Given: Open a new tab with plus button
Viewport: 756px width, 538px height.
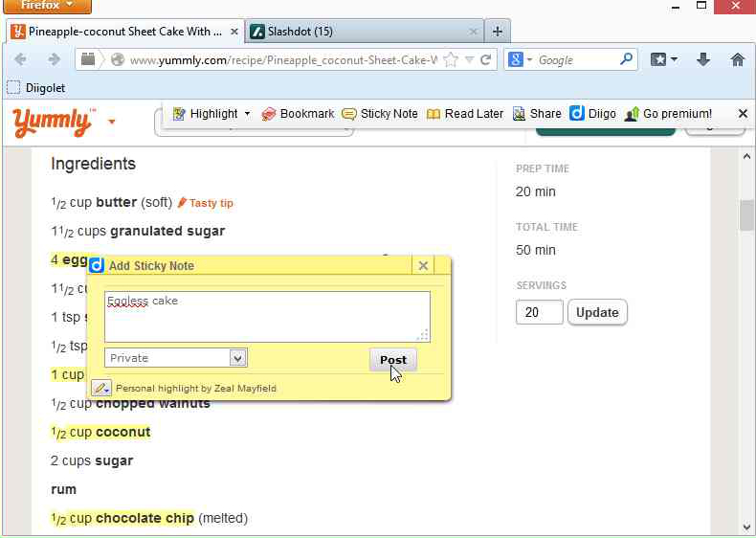Looking at the screenshot, I should tap(497, 32).
